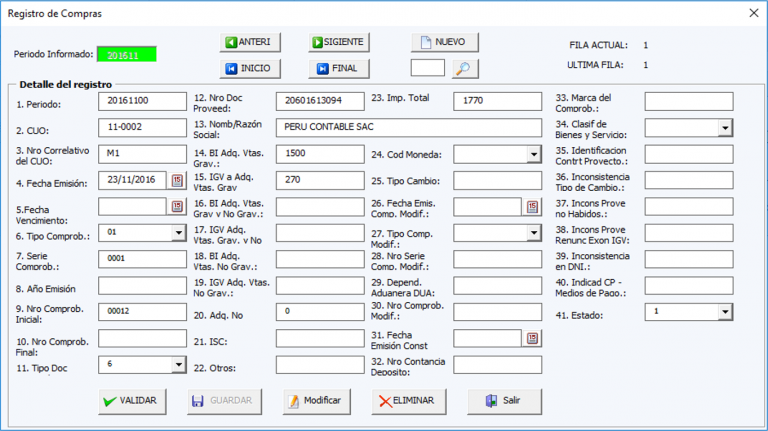Click the magnifier search icon button
This screenshot has width=768, height=431.
(x=466, y=69)
